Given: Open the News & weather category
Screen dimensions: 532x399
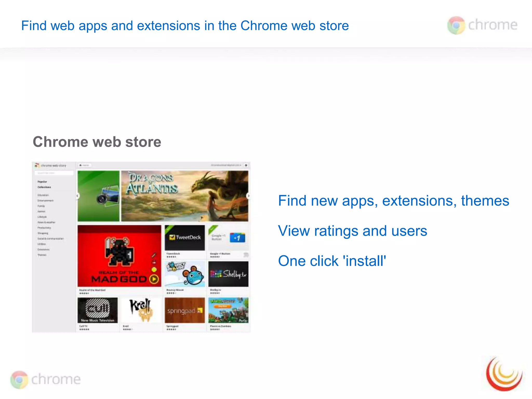Looking at the screenshot, I should pos(46,222).
